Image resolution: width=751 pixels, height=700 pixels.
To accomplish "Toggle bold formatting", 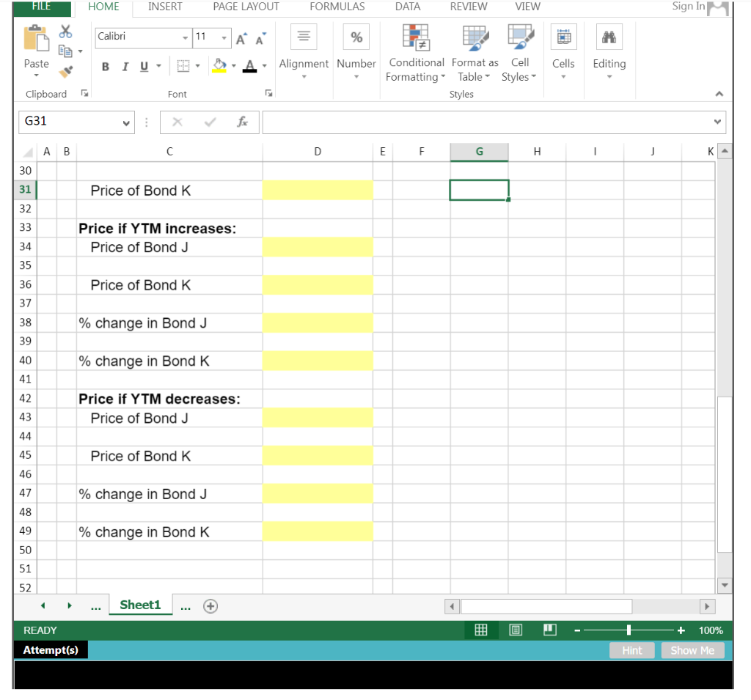I will 105,66.
